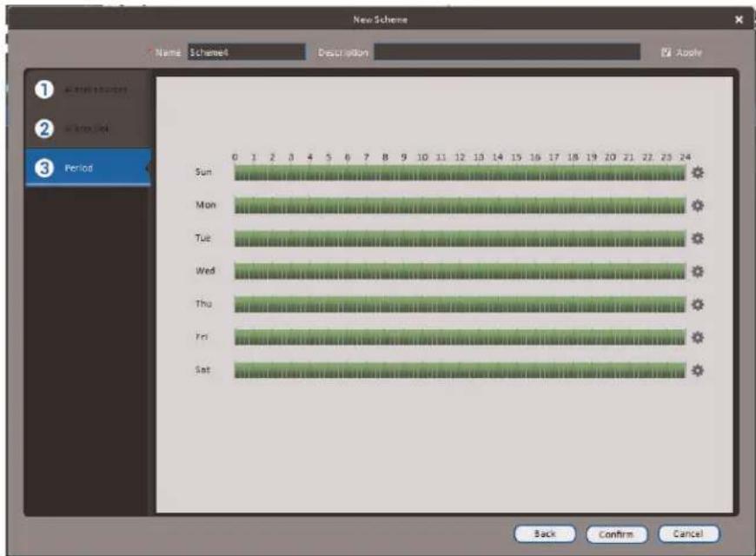The width and height of the screenshot is (756, 556).
Task: Click the Sat day label
Action: (202, 369)
